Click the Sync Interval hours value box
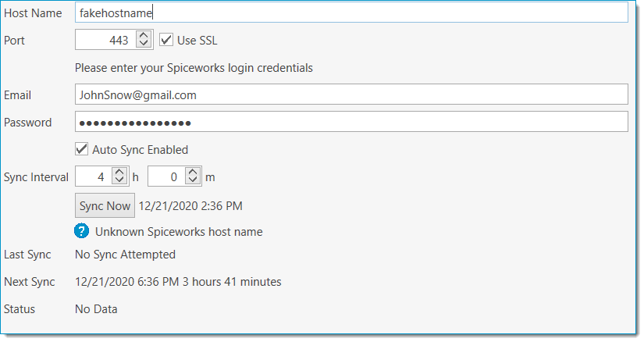Image resolution: width=644 pixels, height=342 pixels. click(x=93, y=176)
